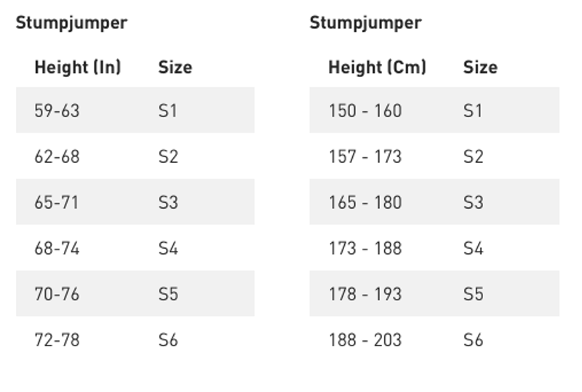Select the 70-76 inches height cell
Viewport: 582px width, 392px height.
coord(57,294)
